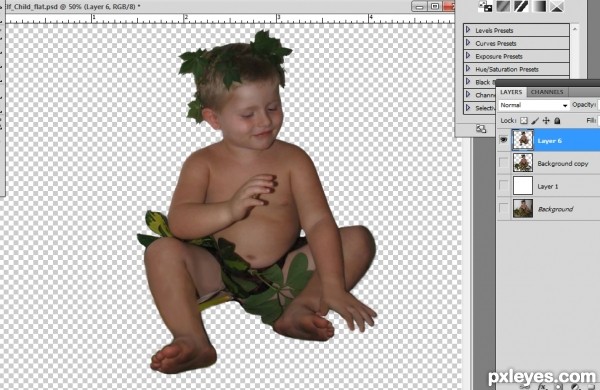Click the 'Layer 1' layer name

point(548,186)
